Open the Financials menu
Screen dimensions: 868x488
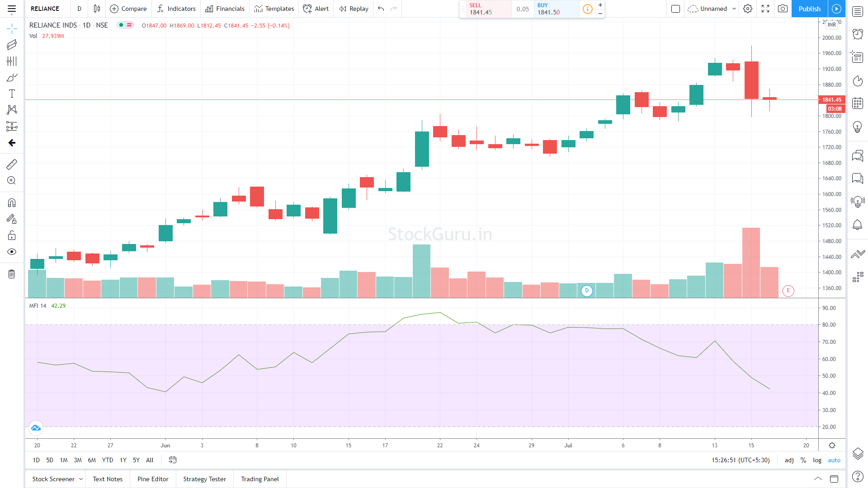click(x=225, y=9)
